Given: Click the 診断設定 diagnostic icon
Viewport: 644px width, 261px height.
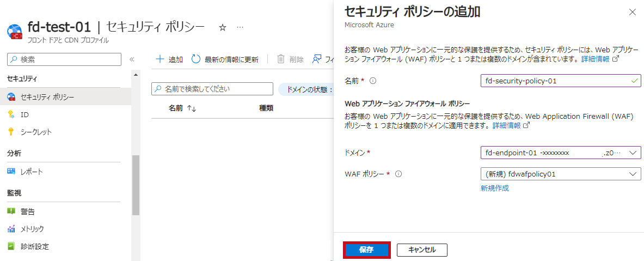Looking at the screenshot, I should (x=11, y=246).
